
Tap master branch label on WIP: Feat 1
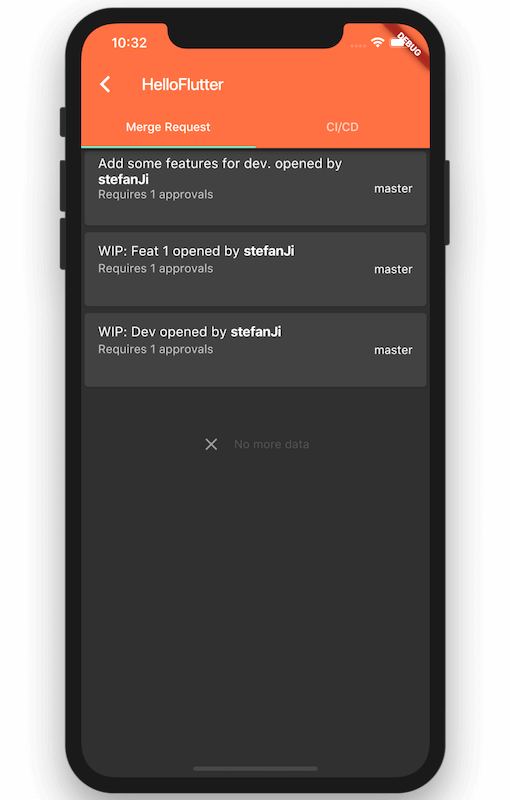[393, 269]
